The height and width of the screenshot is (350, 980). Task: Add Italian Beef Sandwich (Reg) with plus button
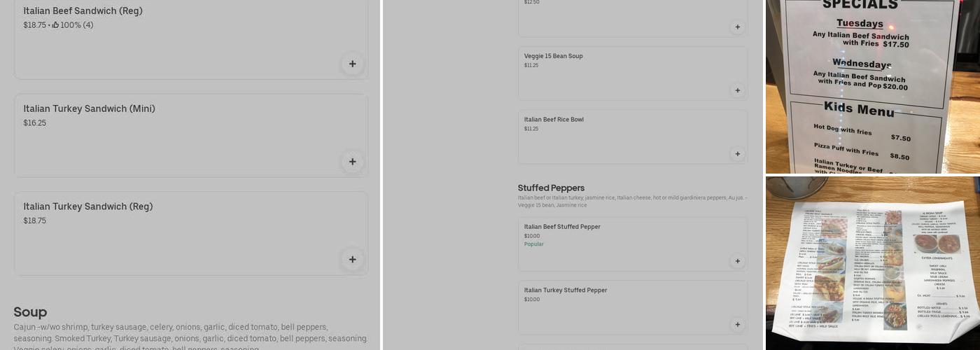tap(352, 64)
